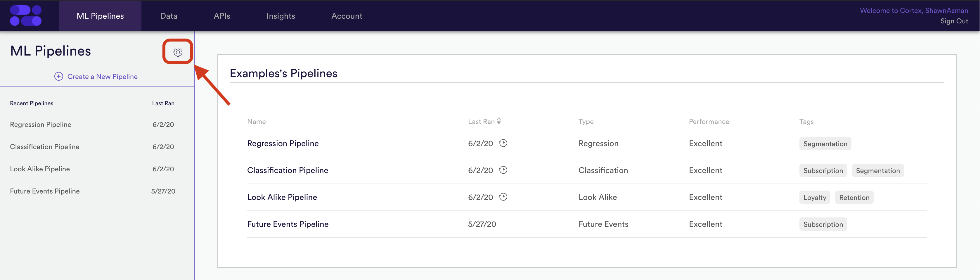Click 6/2/20 date in Regression Pipeline table row
The width and height of the screenshot is (980, 280).
pos(480,144)
